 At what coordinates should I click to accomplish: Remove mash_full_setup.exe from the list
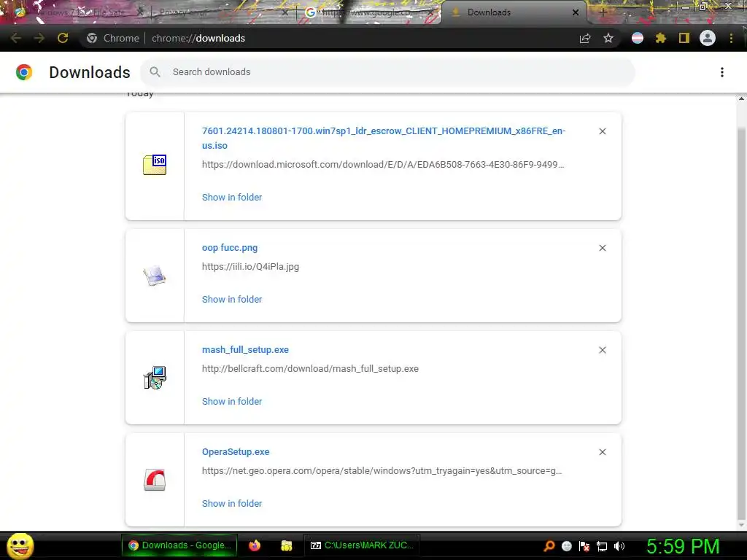click(x=602, y=350)
